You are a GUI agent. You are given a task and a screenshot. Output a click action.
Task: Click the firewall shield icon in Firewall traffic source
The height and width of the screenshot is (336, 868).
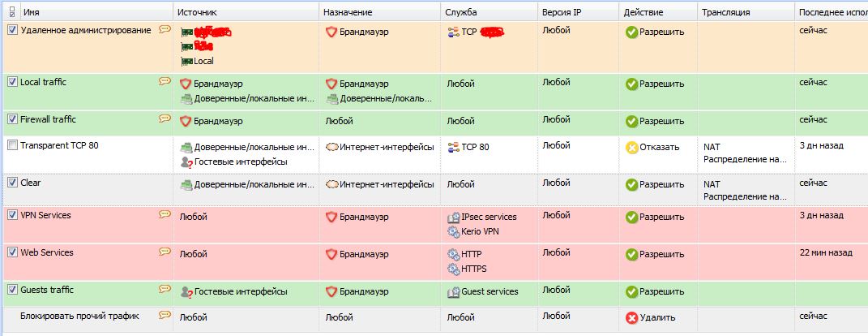[x=185, y=121]
